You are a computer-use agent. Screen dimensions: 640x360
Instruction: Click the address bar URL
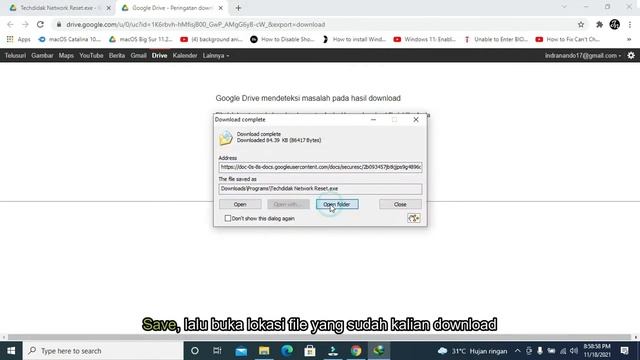click(196, 24)
